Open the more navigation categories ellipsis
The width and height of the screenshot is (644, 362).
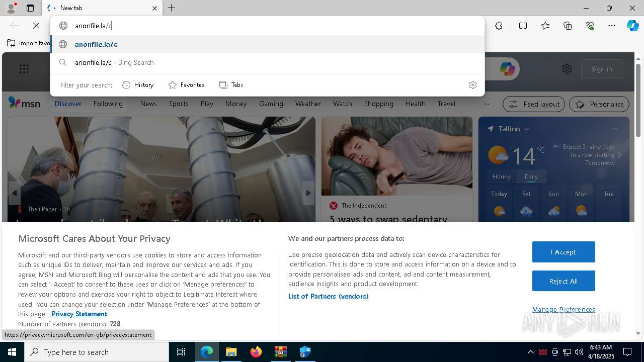486,104
